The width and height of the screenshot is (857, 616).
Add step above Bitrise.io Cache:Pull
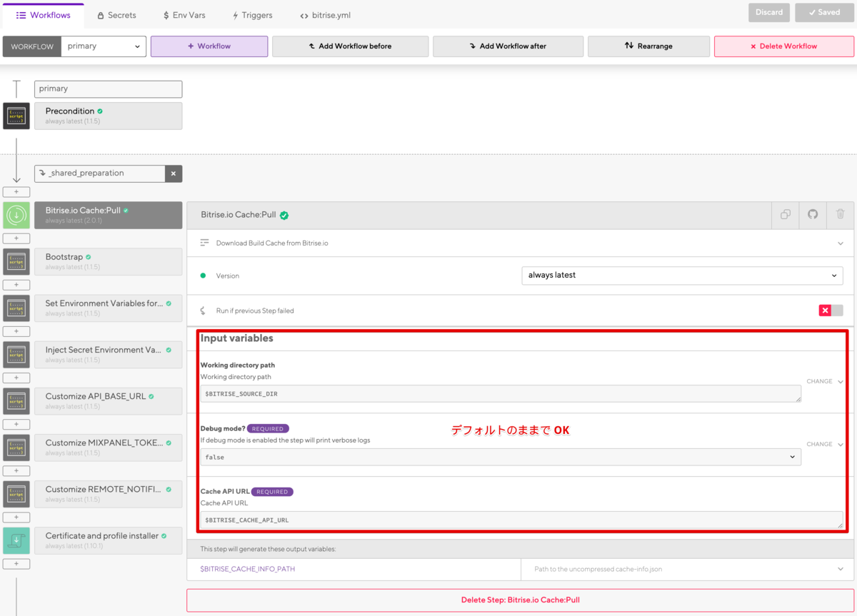click(16, 192)
